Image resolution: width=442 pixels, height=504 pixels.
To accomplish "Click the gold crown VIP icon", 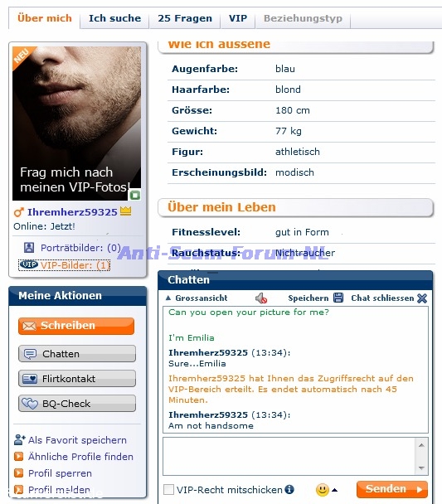I will (x=125, y=211).
